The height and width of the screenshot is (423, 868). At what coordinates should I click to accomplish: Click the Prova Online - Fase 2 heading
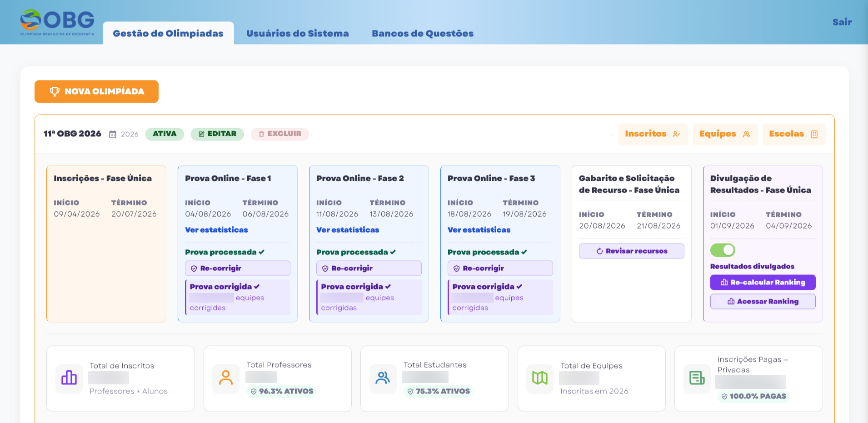tap(360, 179)
